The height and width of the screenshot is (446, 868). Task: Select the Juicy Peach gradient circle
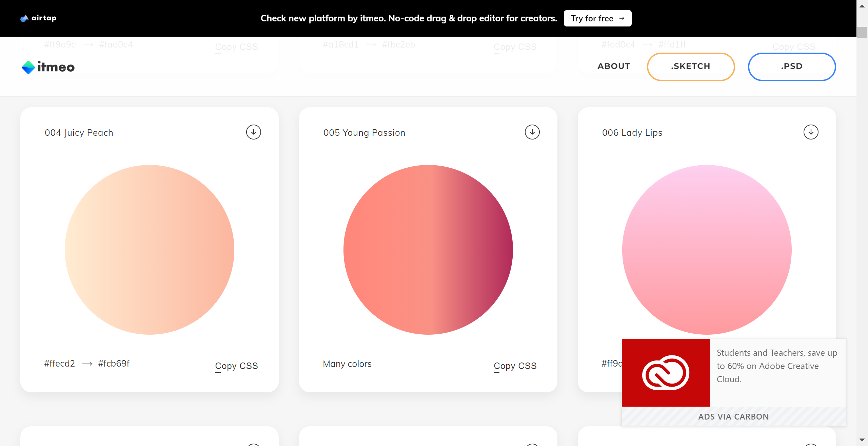pyautogui.click(x=150, y=250)
